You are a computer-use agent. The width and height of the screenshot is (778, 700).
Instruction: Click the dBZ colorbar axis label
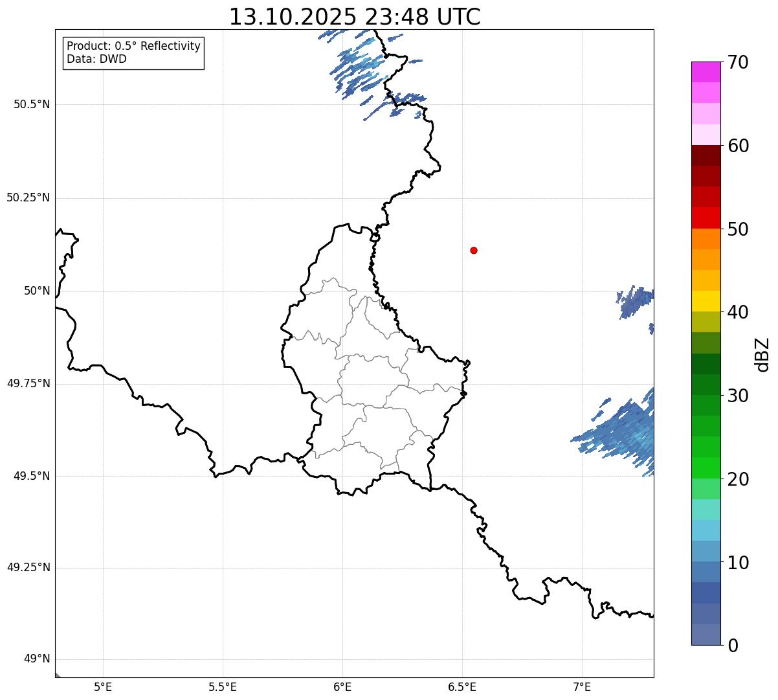(762, 354)
